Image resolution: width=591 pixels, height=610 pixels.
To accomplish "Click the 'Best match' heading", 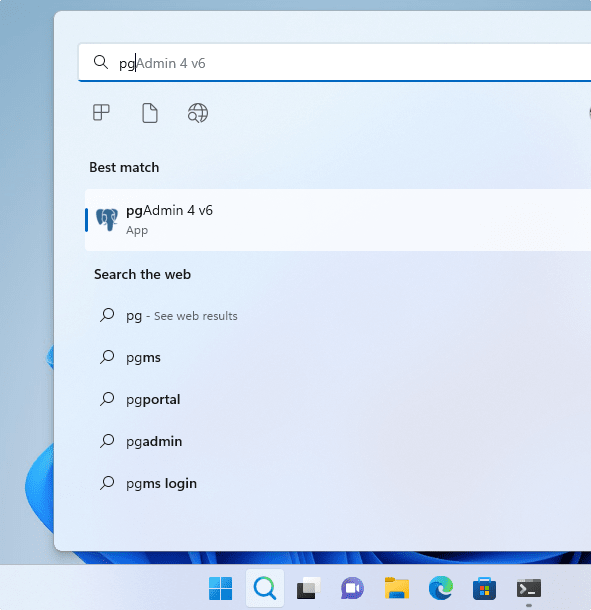I will (124, 167).
